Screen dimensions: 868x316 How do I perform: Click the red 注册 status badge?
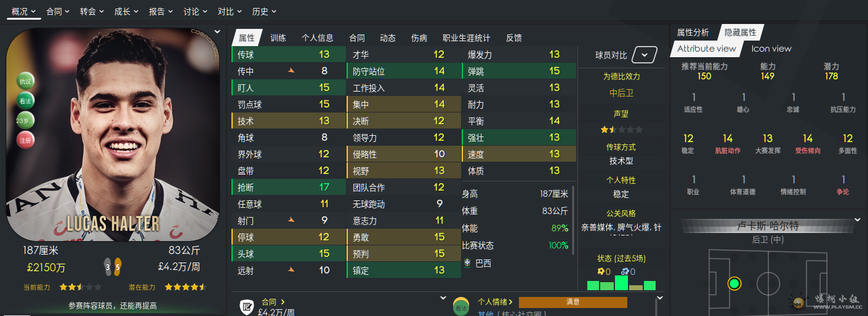point(25,140)
